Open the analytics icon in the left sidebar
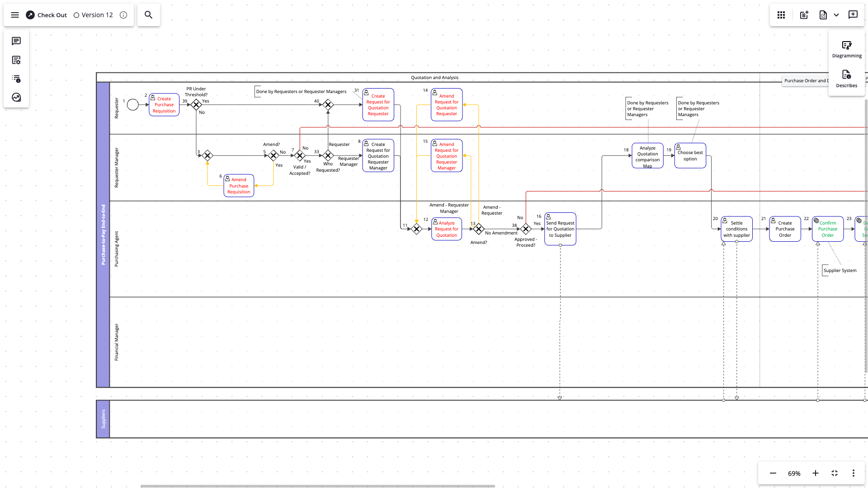The height and width of the screenshot is (488, 868). (16, 97)
